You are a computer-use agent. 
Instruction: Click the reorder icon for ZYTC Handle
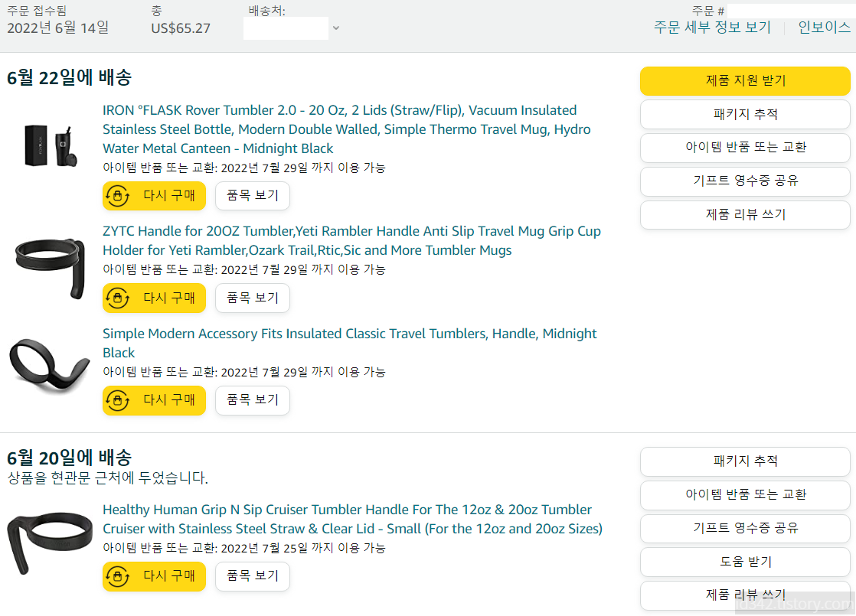[117, 298]
